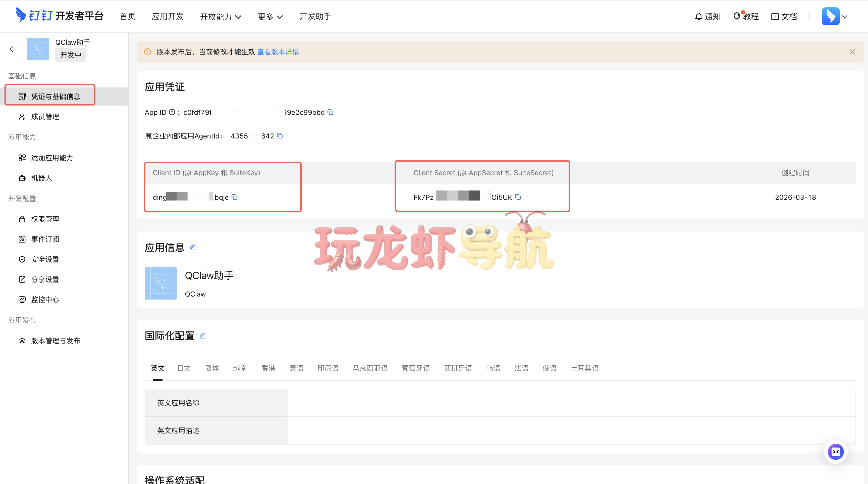Go to 应用开发 in the top navigation
Image resolution: width=868 pixels, height=484 pixels.
tap(168, 16)
